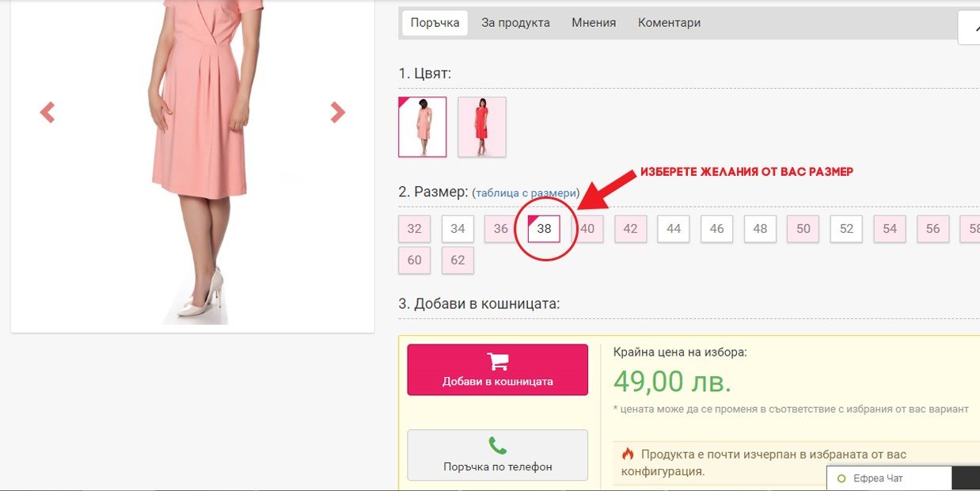Choose the red dress color swatch
The image size is (980, 491).
click(x=482, y=127)
